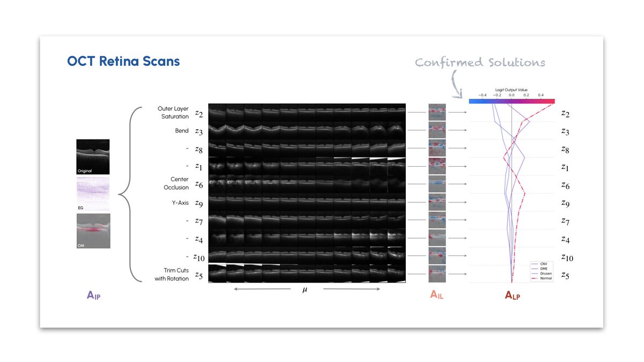Select the heatmap thumbnail in the z4 row

[437, 238]
